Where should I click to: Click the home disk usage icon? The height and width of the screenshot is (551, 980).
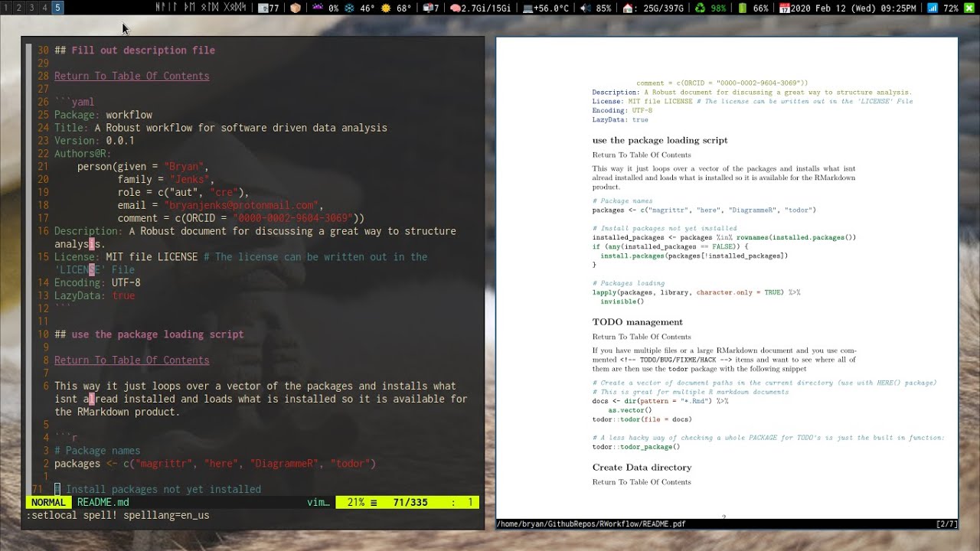(629, 8)
